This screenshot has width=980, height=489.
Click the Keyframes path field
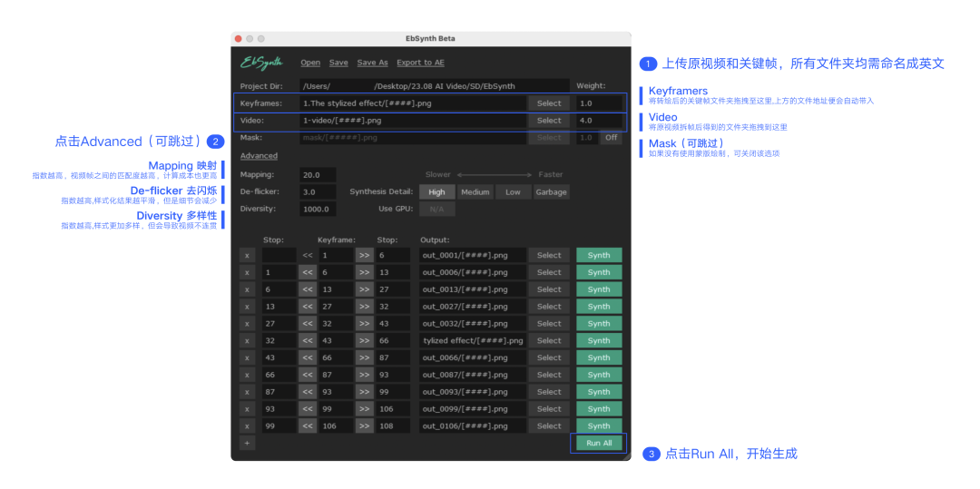pyautogui.click(x=413, y=103)
